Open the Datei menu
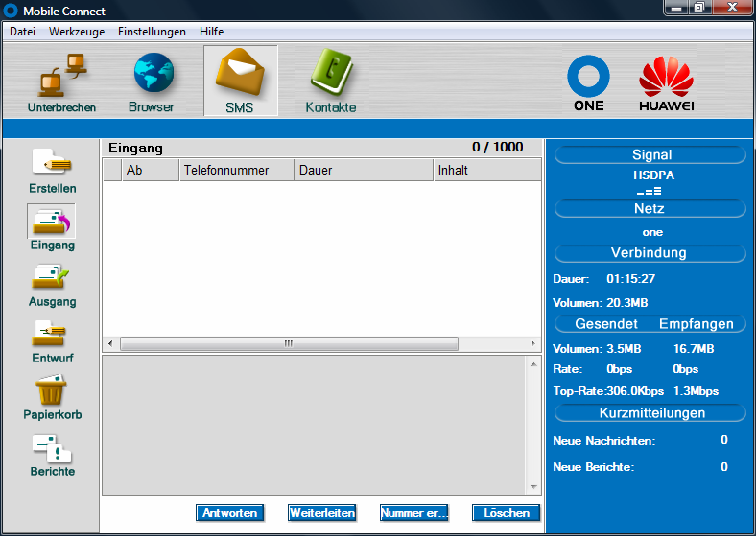Screen dimensions: 756x536 coord(22,32)
